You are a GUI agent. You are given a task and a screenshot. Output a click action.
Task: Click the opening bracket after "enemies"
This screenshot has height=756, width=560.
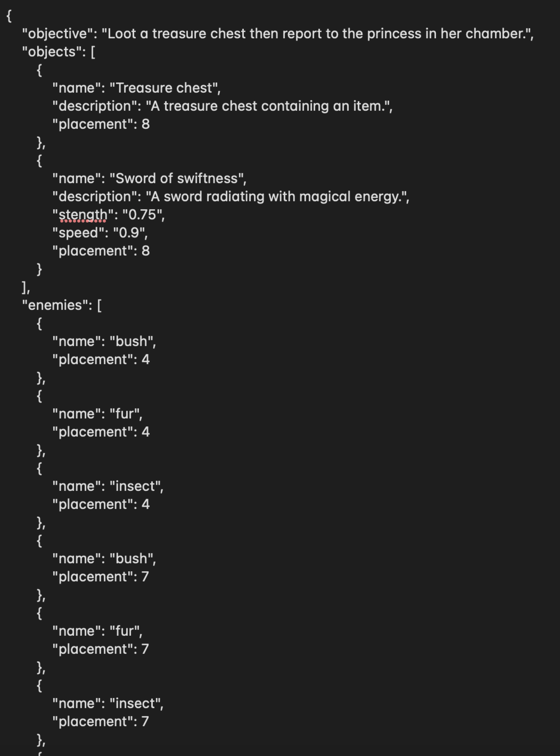(99, 305)
